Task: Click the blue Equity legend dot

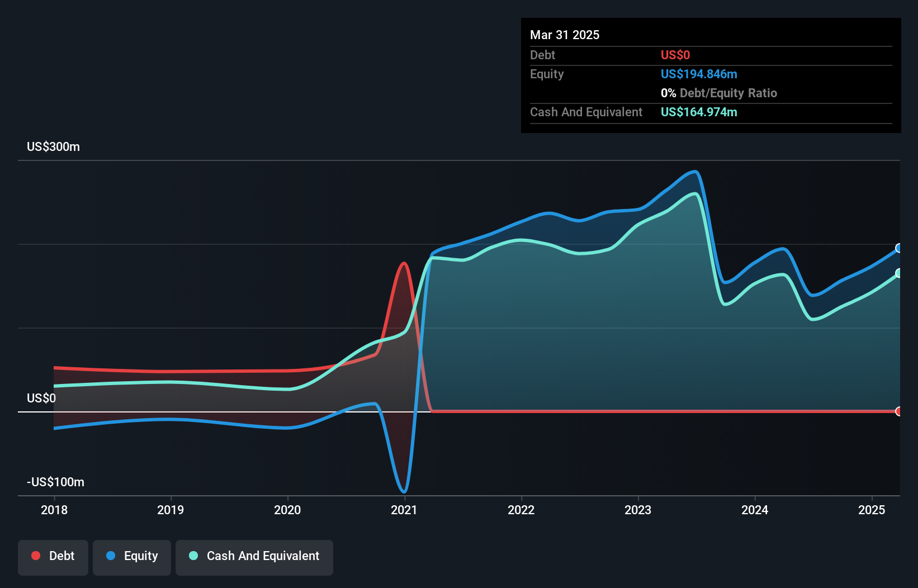Action: [x=111, y=556]
